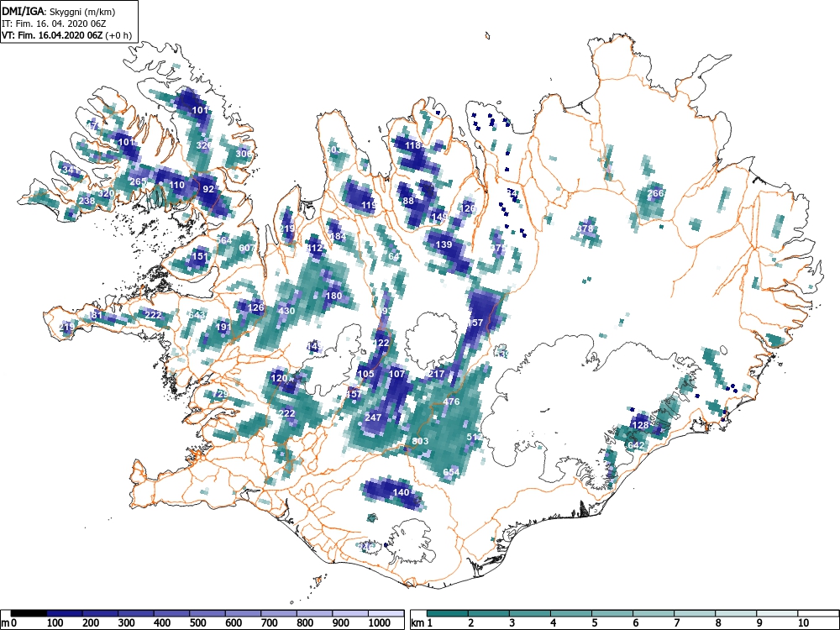The width and height of the screenshot is (840, 630).
Task: Click the visibility value '180' on the map
Action: [333, 296]
